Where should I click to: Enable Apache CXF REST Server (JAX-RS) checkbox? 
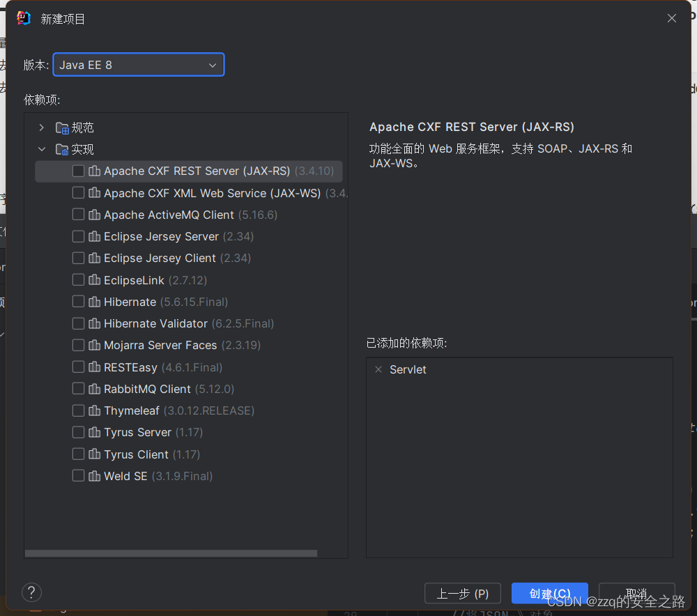tap(78, 171)
